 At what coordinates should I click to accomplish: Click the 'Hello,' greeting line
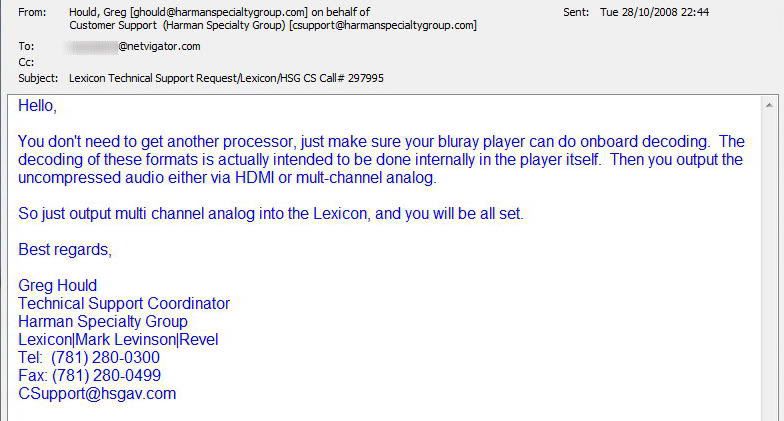point(38,106)
